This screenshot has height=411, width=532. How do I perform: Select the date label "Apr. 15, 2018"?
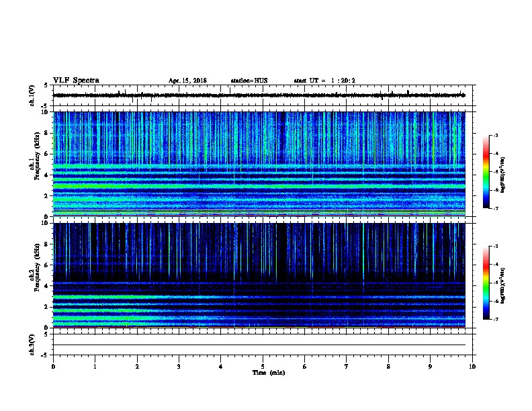click(x=187, y=81)
